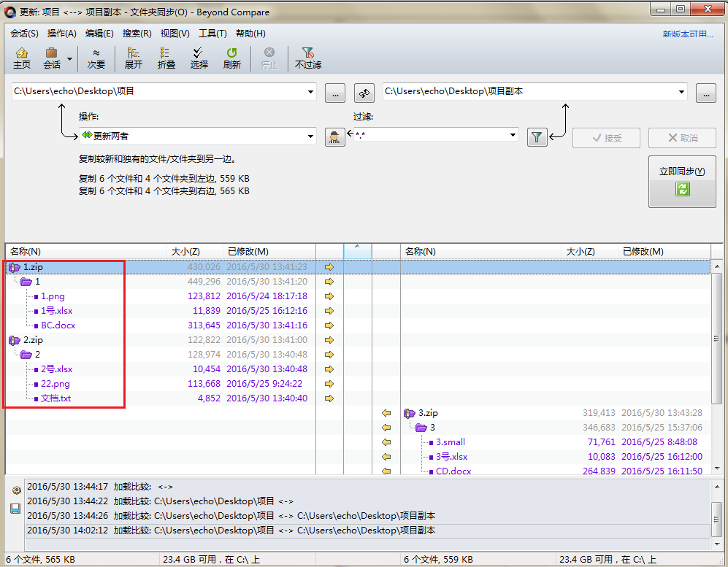Click the 刷新 (Refresh) toolbar icon
Viewport: 728px width, 567px height.
(x=231, y=58)
